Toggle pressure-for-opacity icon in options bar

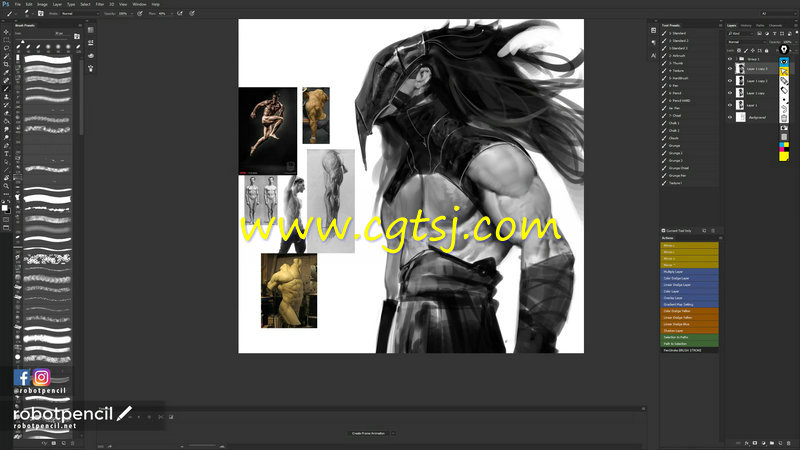pyautogui.click(x=140, y=13)
